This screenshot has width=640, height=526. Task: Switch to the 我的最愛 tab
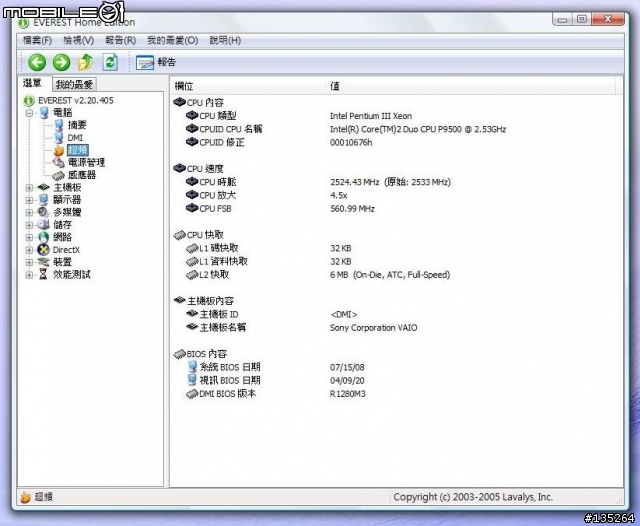click(74, 84)
